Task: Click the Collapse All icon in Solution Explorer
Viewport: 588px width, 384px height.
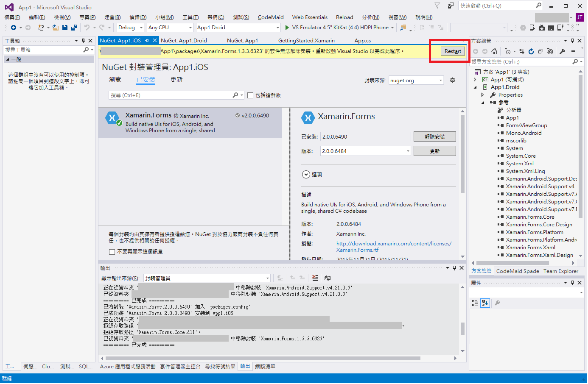Action: pyautogui.click(x=540, y=51)
